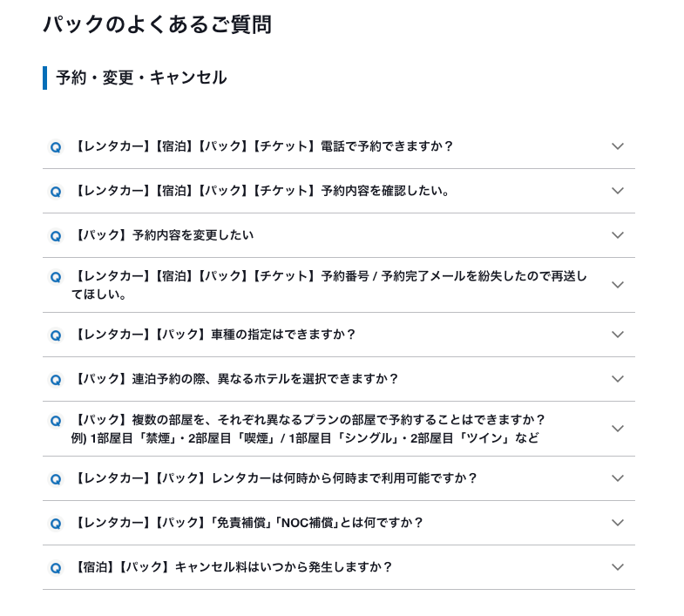
Task: Expand chevron for 予約内容を確認したい
Action: [617, 191]
